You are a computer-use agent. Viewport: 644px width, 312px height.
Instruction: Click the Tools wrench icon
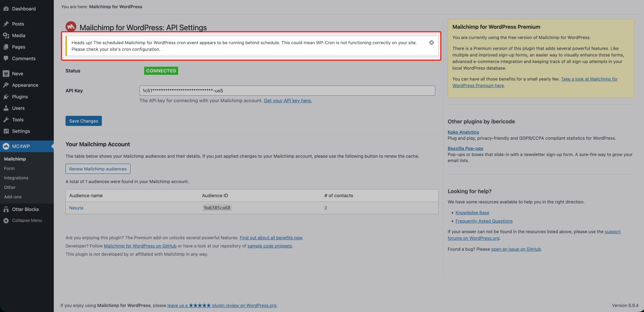(x=6, y=120)
